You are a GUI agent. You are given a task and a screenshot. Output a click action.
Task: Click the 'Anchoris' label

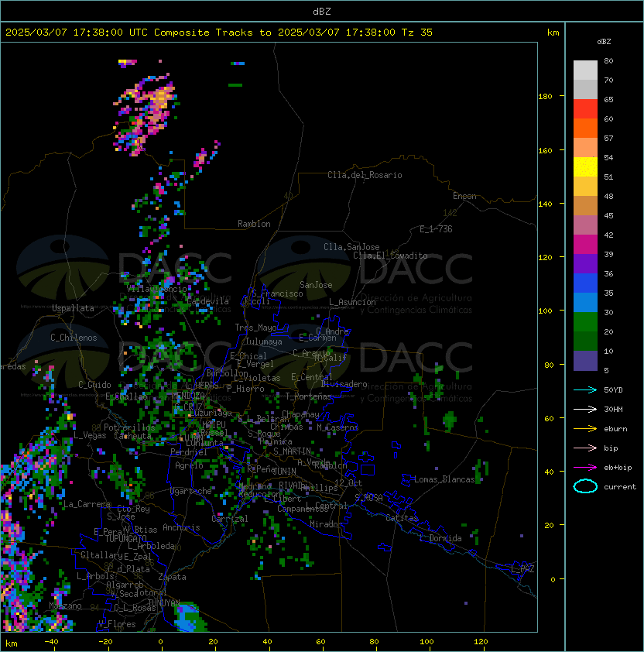[181, 527]
